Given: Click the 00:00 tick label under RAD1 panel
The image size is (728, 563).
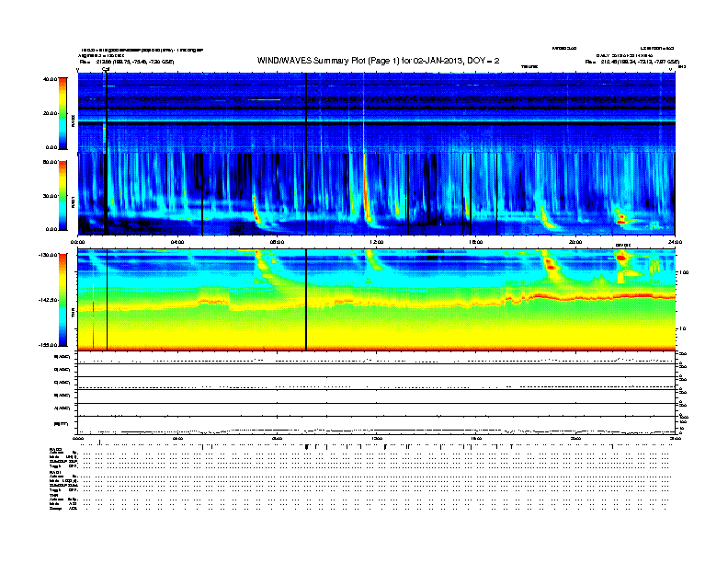Looking at the screenshot, I should [x=77, y=242].
